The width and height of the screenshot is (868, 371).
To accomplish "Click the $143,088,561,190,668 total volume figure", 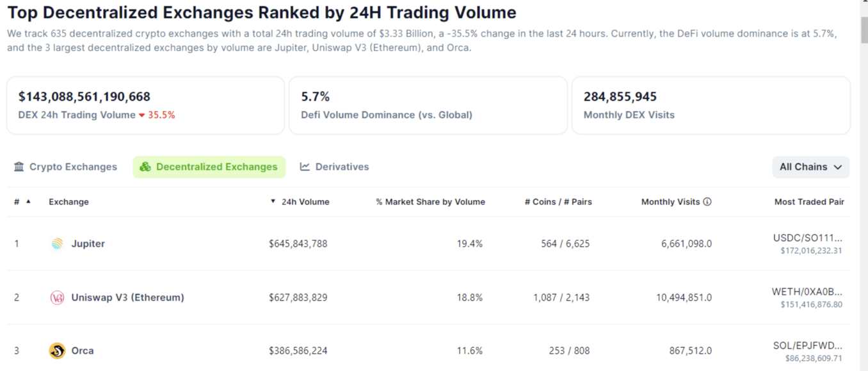I will 84,97.
